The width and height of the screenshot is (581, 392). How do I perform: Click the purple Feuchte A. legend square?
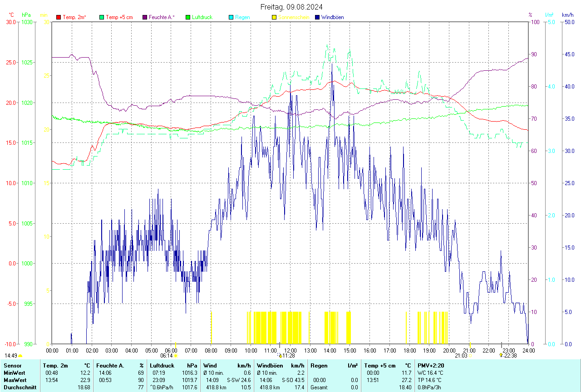pos(145,17)
